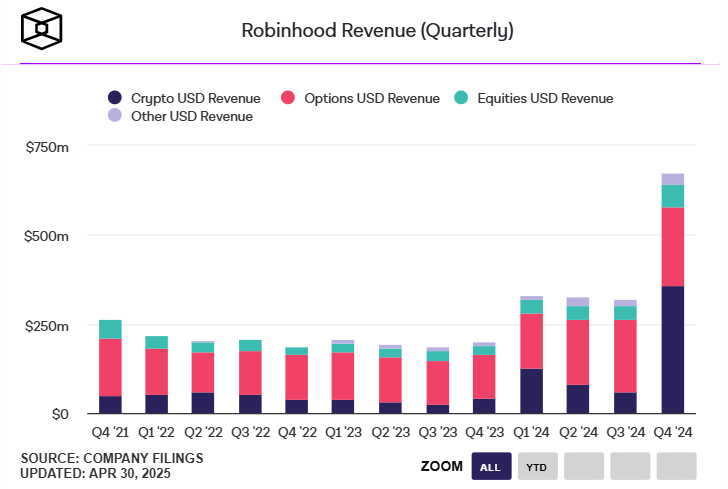
Task: Click Q4 '22 options bar segment
Action: (297, 377)
